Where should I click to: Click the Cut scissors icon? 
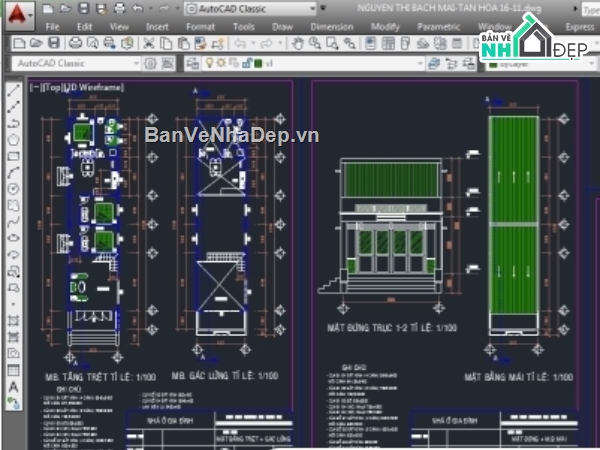pos(148,43)
